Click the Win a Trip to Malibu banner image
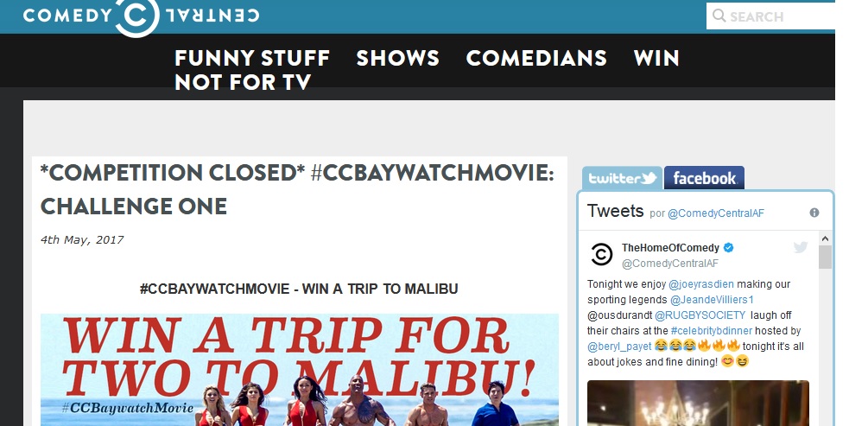Image resolution: width=868 pixels, height=426 pixels. 300,370
